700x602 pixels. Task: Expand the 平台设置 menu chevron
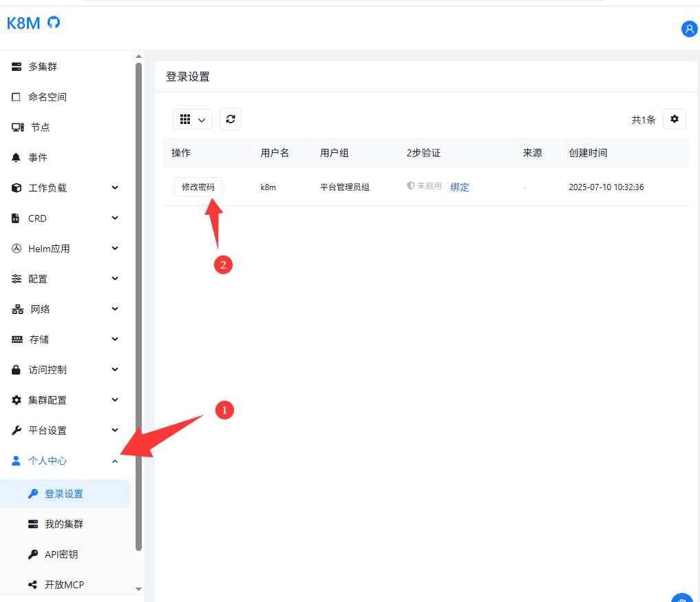point(115,430)
